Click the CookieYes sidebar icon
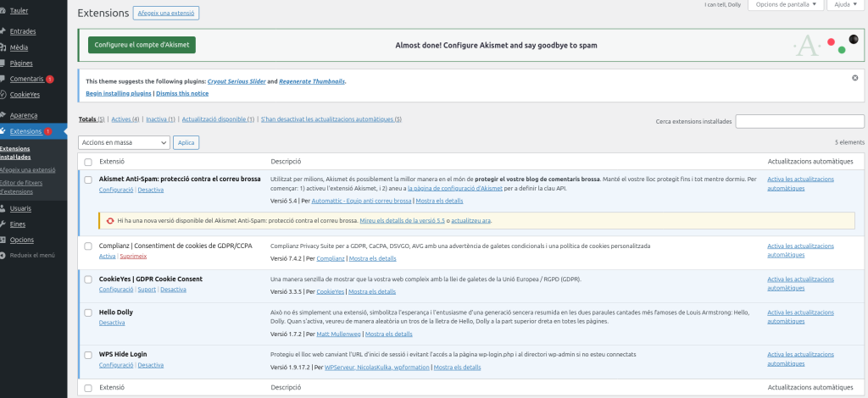 pyautogui.click(x=4, y=95)
